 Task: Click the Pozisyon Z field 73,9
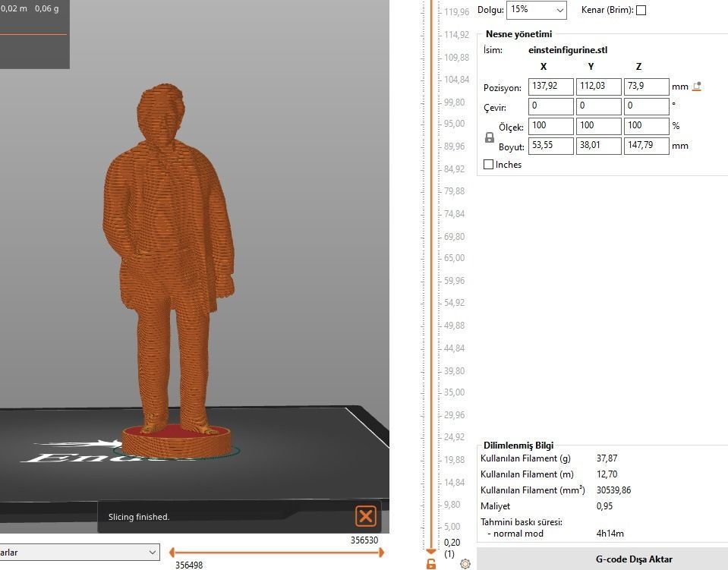pyautogui.click(x=646, y=87)
